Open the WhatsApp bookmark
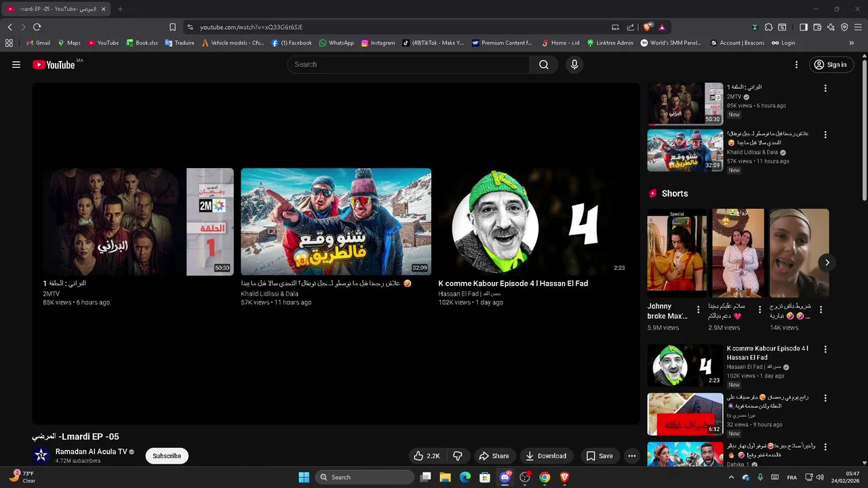The width and height of the screenshot is (868, 488). [336, 43]
